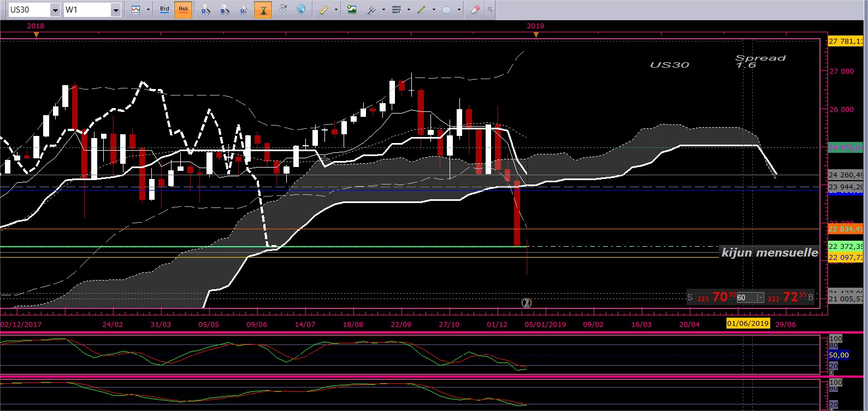The image size is (868, 411).
Task: Click the US30 chart title label
Action: [x=669, y=64]
